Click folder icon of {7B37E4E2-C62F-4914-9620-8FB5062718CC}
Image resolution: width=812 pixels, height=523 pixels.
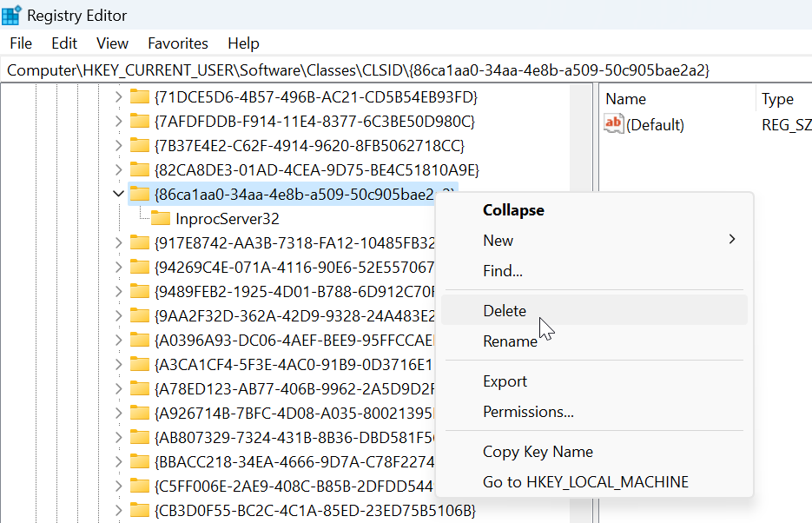[139, 145]
